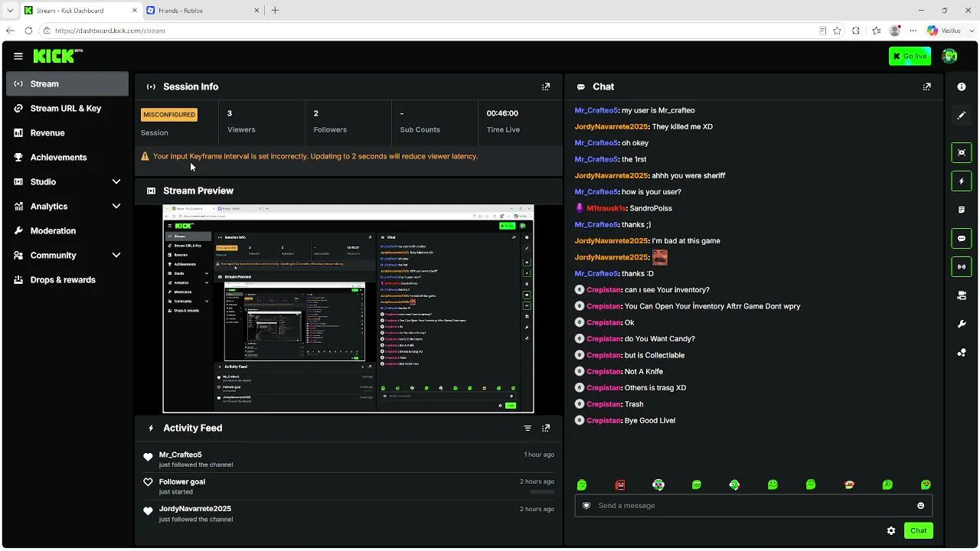
Task: Pop out the Chat panel
Action: (x=926, y=87)
